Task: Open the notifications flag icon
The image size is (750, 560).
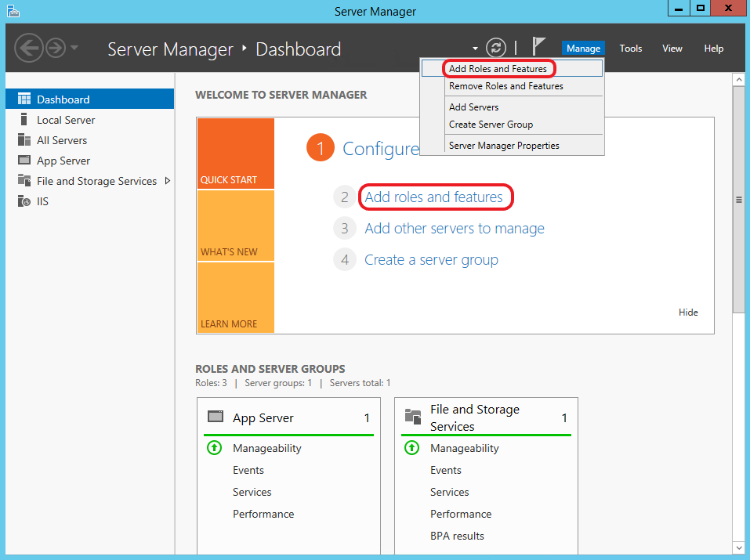Action: click(x=538, y=46)
